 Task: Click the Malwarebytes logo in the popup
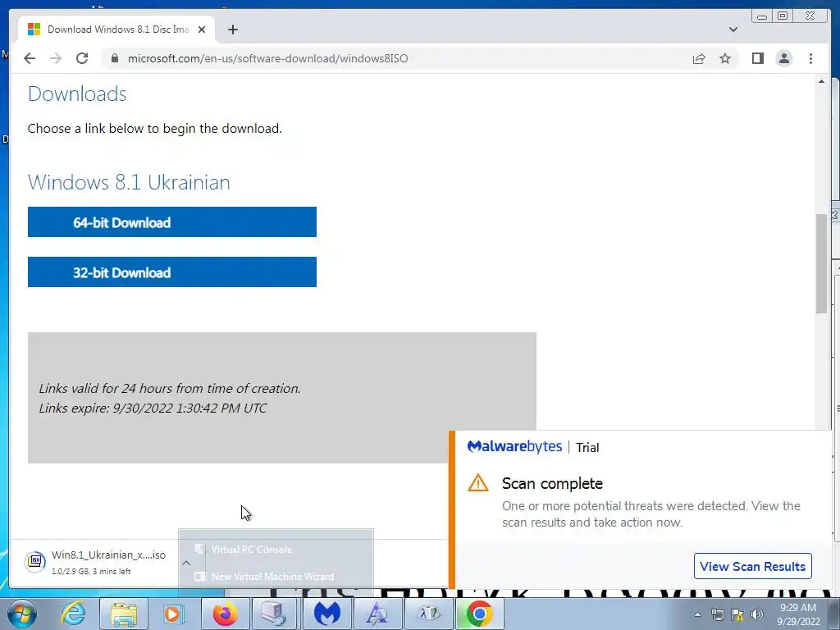514,446
